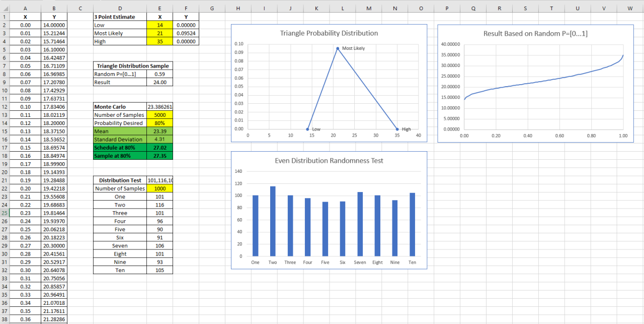Click the Most Likely data point label
The image size is (644, 324).
[x=352, y=48]
